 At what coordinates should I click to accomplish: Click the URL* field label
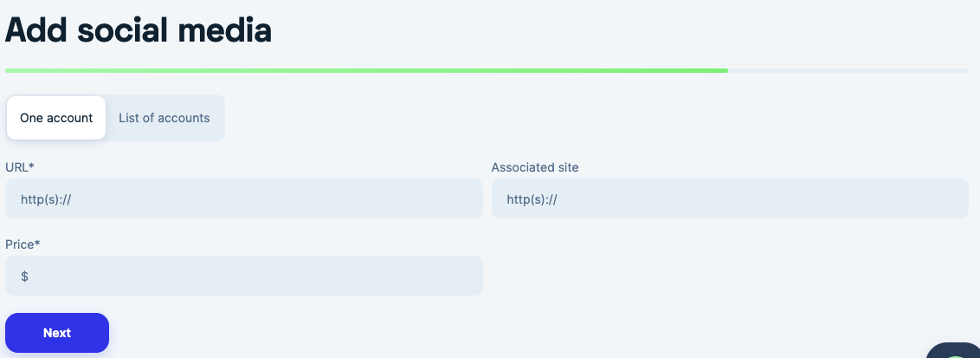point(19,167)
